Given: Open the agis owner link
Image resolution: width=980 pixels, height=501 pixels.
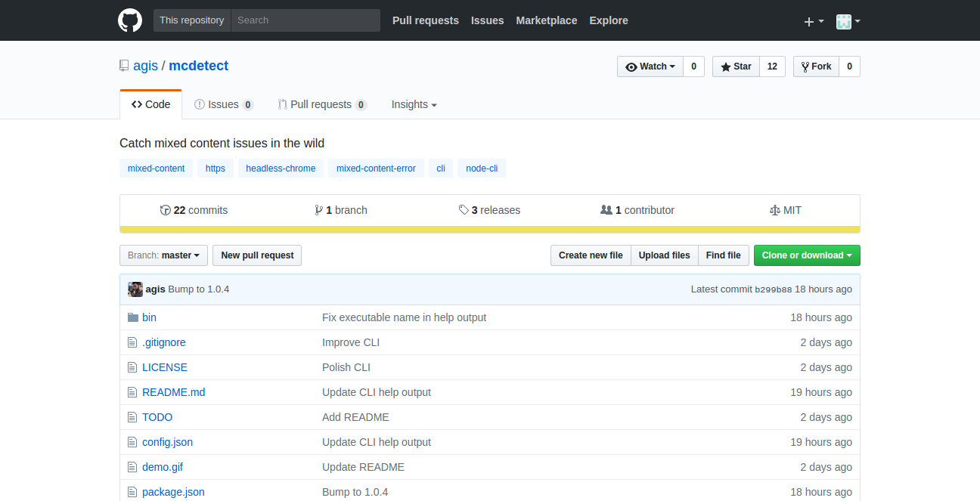Looking at the screenshot, I should 145,66.
